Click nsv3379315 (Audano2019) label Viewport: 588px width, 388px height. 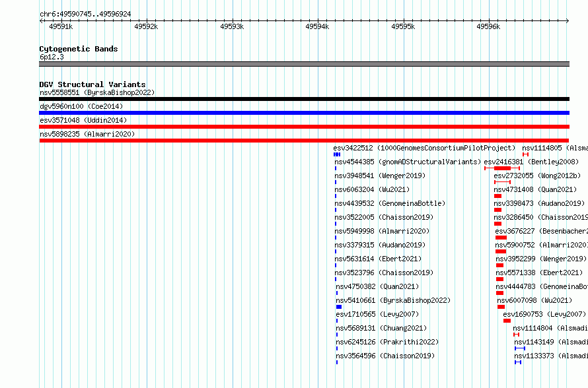380,245
